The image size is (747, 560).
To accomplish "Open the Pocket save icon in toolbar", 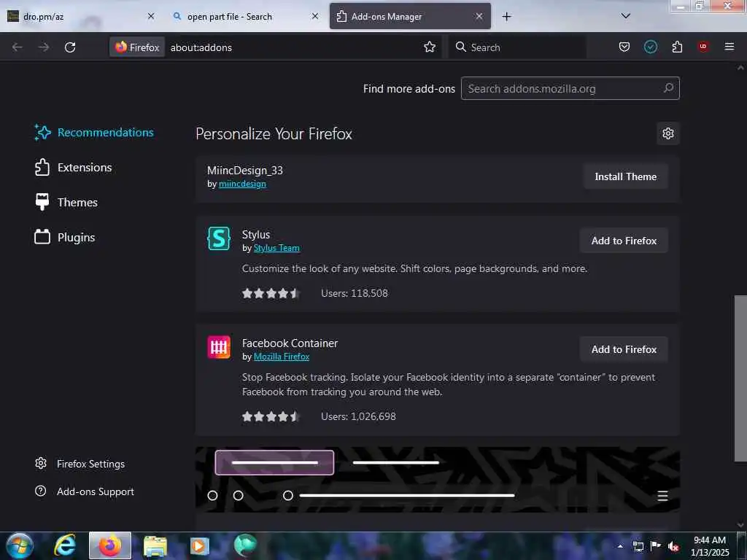I will (624, 47).
